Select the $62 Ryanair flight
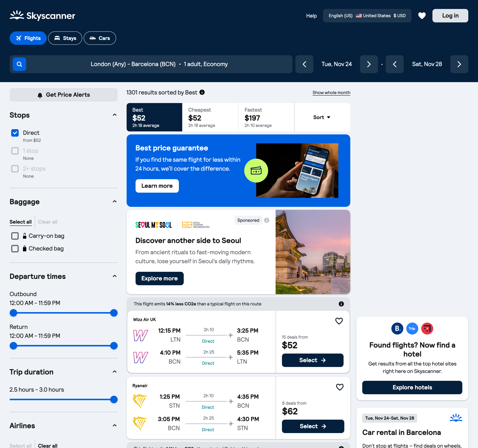This screenshot has height=448, width=478. pyautogui.click(x=313, y=426)
